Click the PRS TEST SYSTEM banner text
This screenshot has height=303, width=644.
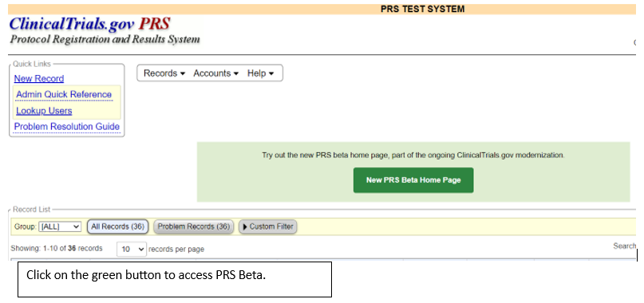click(423, 9)
